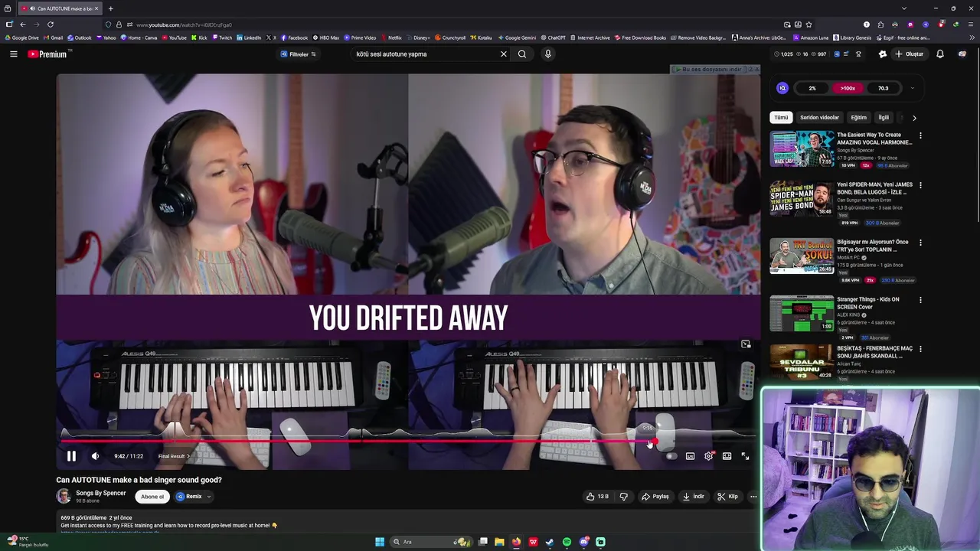Open File Explorer from the taskbar

click(x=499, y=542)
